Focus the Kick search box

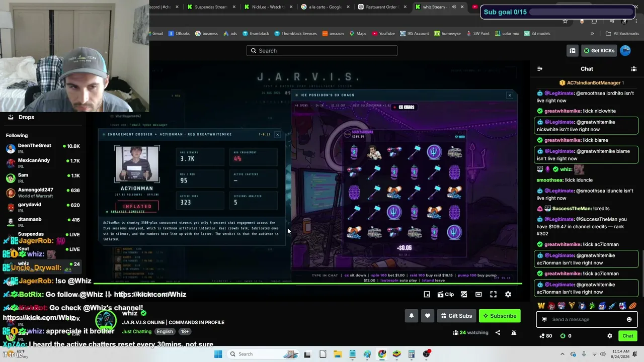tap(322, 51)
